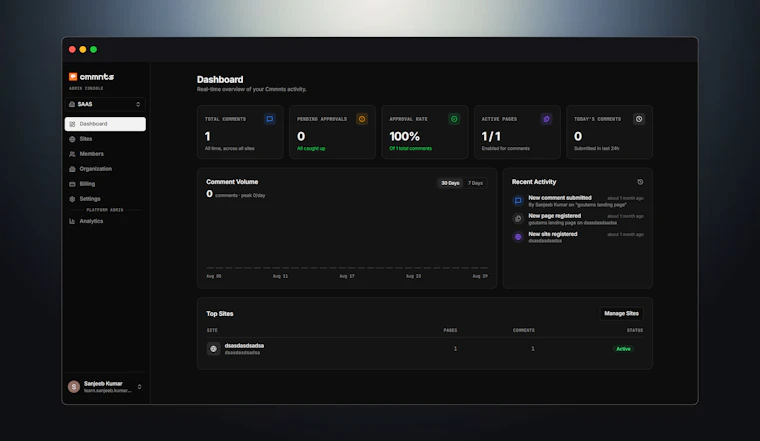Click the Aug 17 axis label
The image size is (760, 441).
pyautogui.click(x=347, y=276)
